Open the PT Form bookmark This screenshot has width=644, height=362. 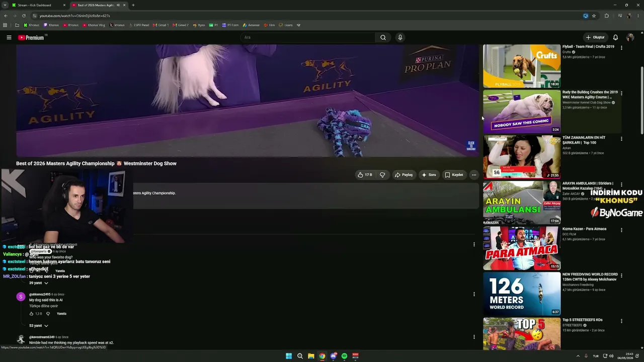click(230, 25)
